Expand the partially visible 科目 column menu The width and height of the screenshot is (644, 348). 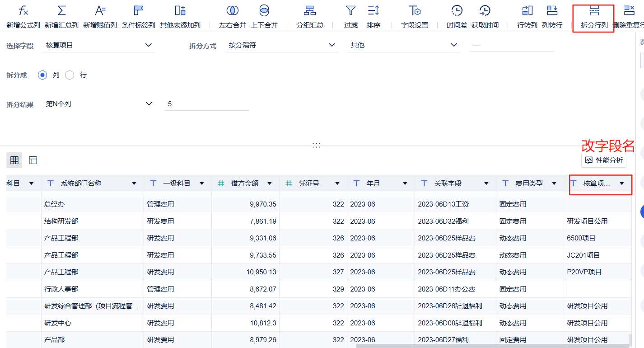click(x=32, y=183)
